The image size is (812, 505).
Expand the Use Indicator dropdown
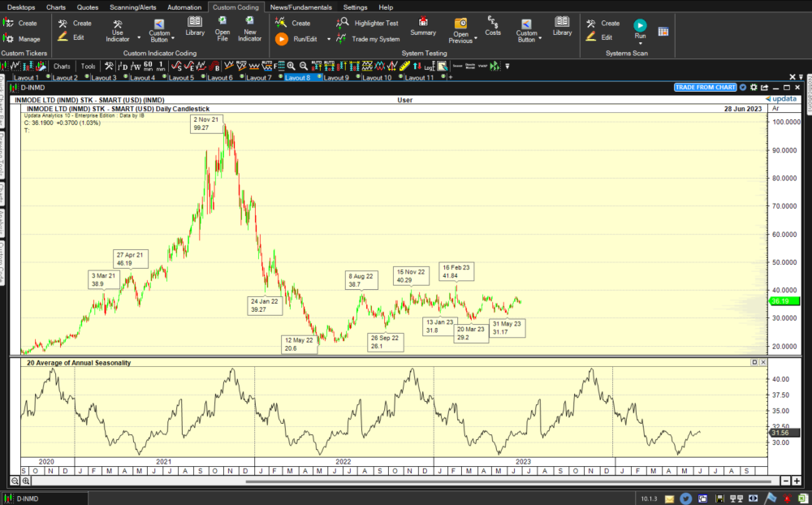pyautogui.click(x=139, y=38)
